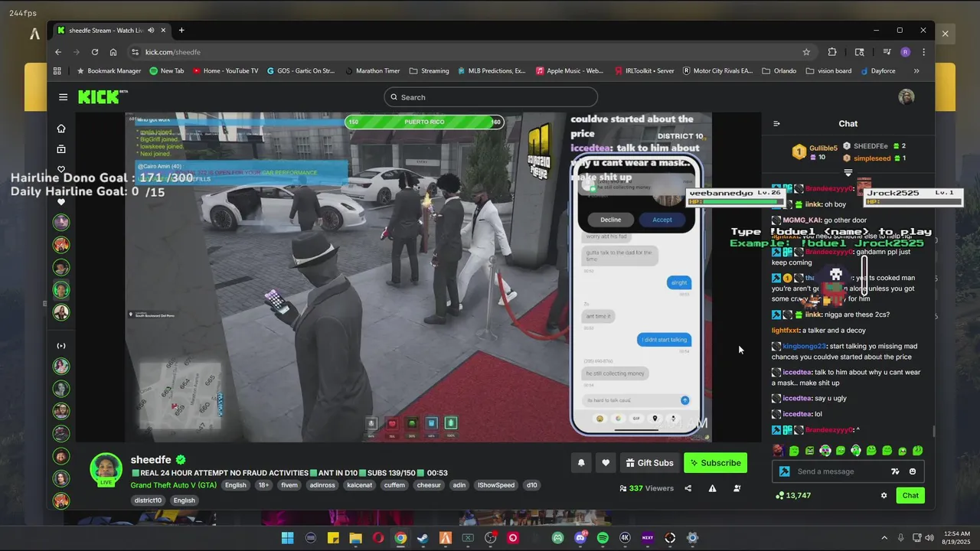Open the Kick hamburger menu
Viewport: 980px width, 551px height.
(63, 97)
